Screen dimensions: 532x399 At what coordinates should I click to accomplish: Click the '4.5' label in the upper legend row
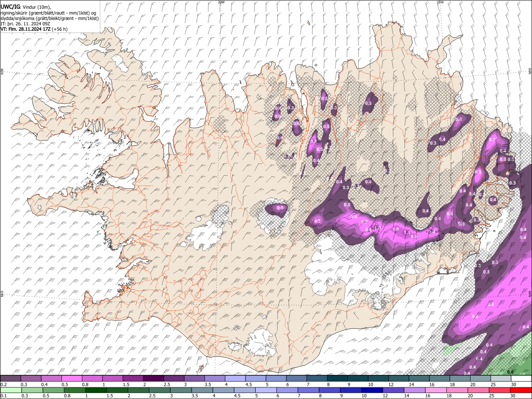click(x=249, y=384)
